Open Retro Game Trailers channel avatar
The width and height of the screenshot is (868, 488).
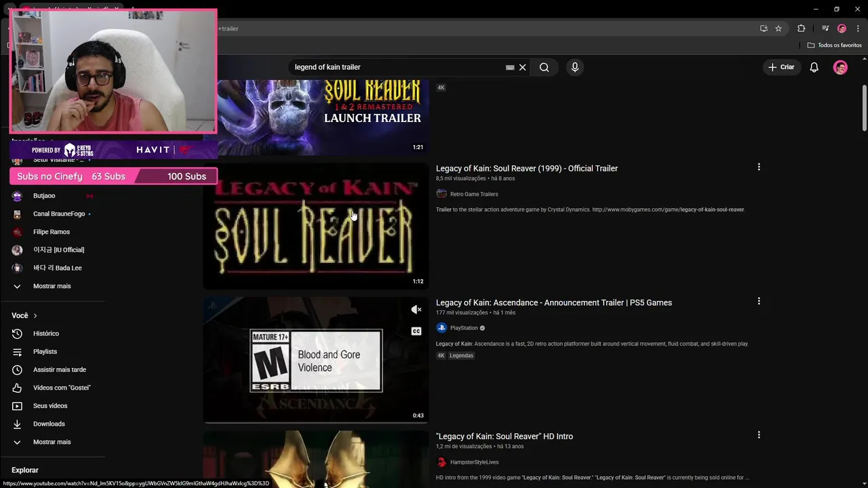[441, 194]
